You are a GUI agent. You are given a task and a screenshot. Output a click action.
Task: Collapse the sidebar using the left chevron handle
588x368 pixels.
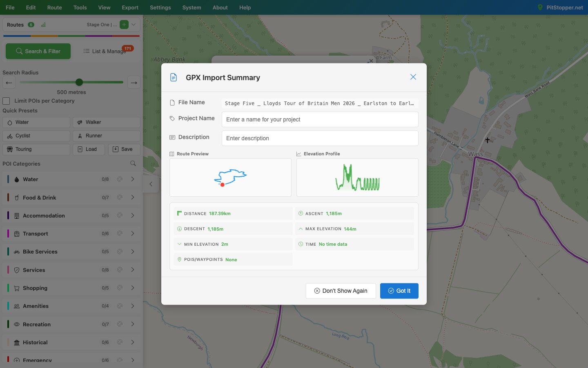pos(151,184)
